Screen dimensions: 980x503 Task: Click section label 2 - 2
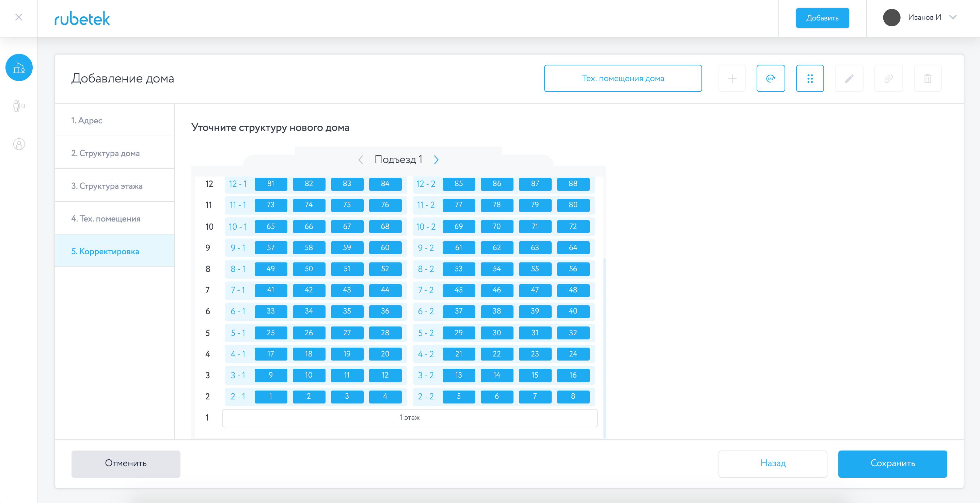(426, 396)
